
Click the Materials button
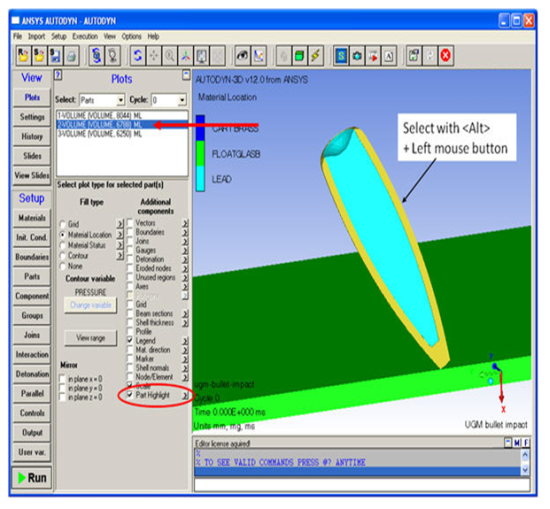[x=32, y=218]
